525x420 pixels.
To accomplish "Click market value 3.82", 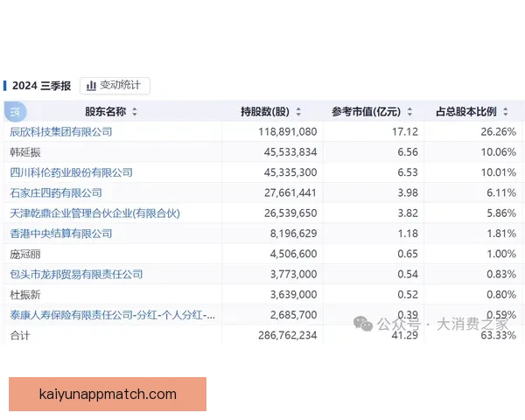I will click(408, 213).
